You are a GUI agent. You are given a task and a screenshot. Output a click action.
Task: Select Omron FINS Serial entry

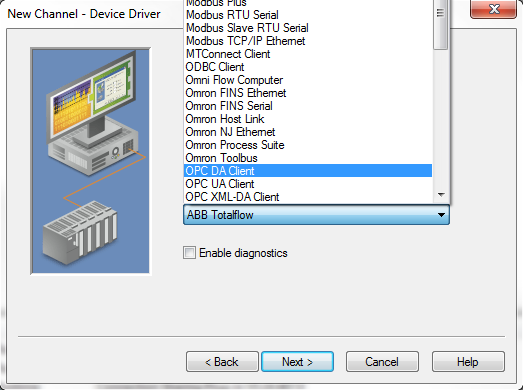[308, 106]
